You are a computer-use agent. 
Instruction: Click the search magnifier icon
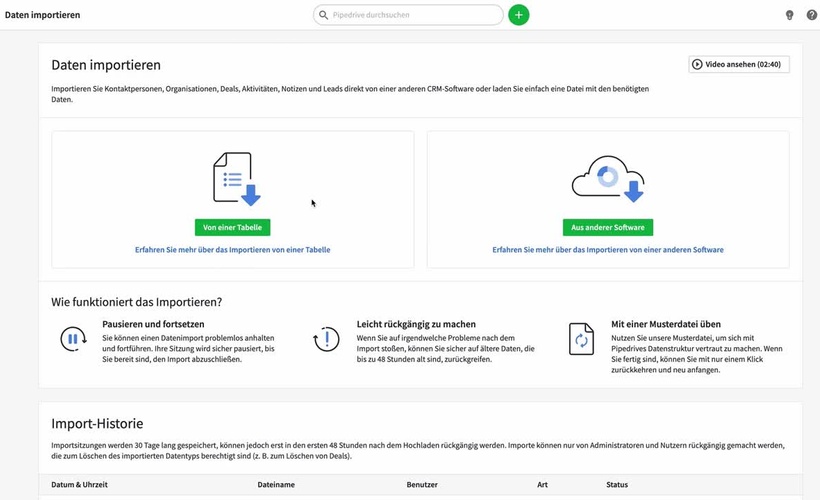324,16
